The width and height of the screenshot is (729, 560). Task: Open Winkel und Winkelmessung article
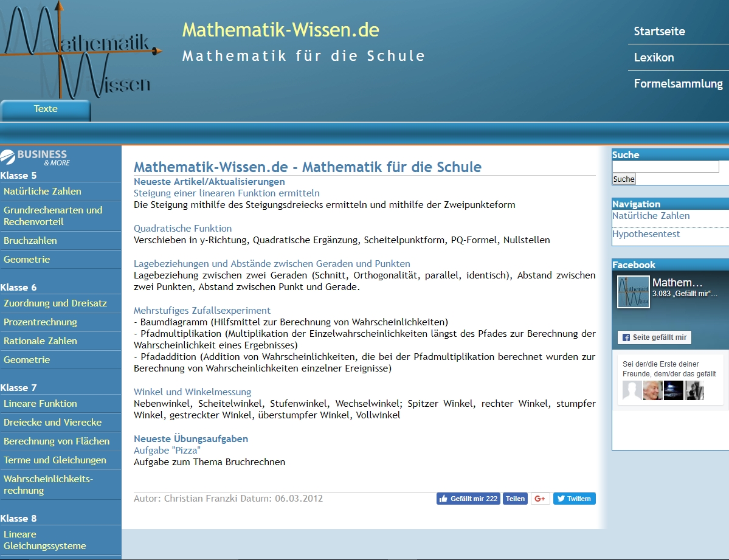193,392
